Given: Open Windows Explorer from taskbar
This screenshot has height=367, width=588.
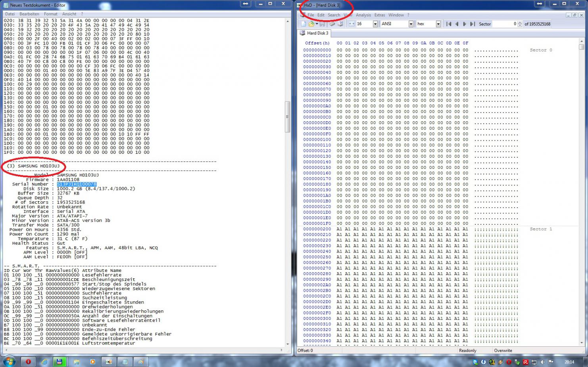Looking at the screenshot, I should (76, 361).
